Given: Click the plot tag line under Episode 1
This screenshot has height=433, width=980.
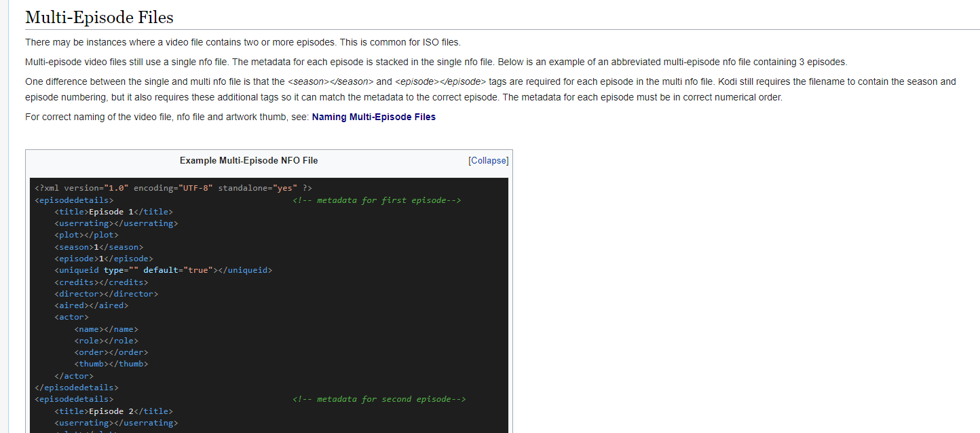Looking at the screenshot, I should pos(86,236).
